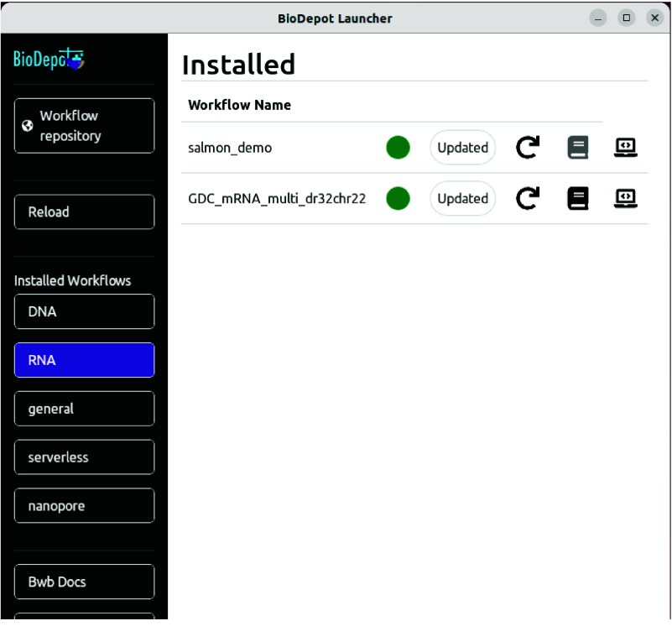This screenshot has height=642, width=672.
Task: Switch to the general workflows category
Action: point(84,409)
